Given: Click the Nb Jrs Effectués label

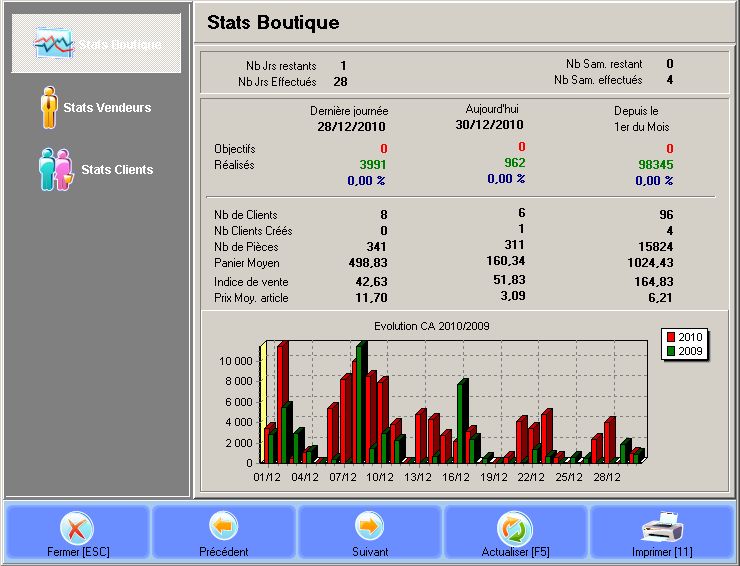Looking at the screenshot, I should point(277,82).
